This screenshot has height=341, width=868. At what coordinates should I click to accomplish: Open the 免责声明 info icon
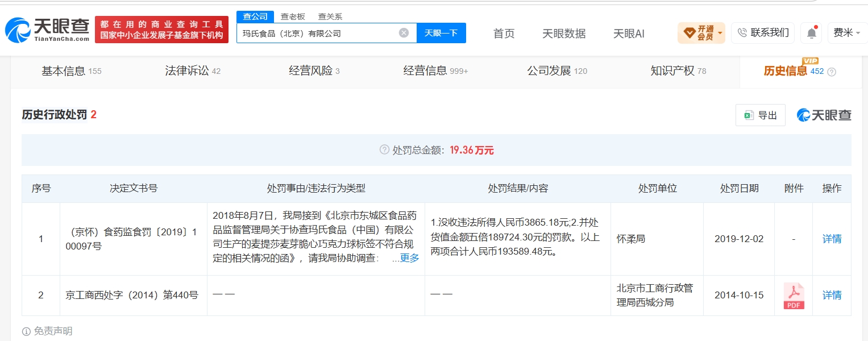26,331
